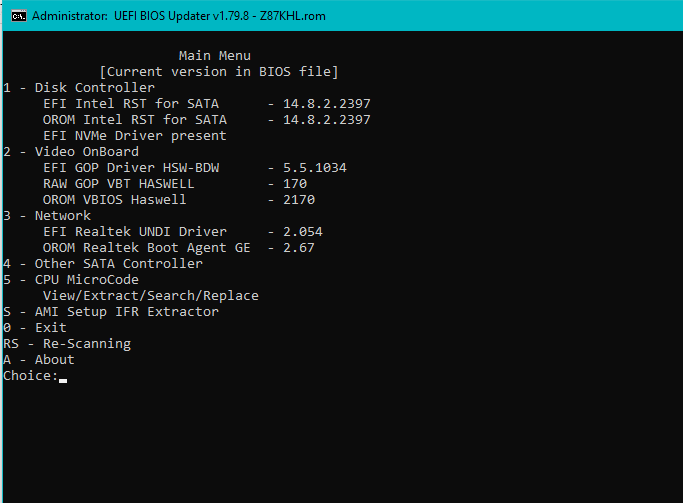Click 'OROM Intel RST for SATA' version text
The width and height of the screenshot is (683, 503).
tap(327, 120)
